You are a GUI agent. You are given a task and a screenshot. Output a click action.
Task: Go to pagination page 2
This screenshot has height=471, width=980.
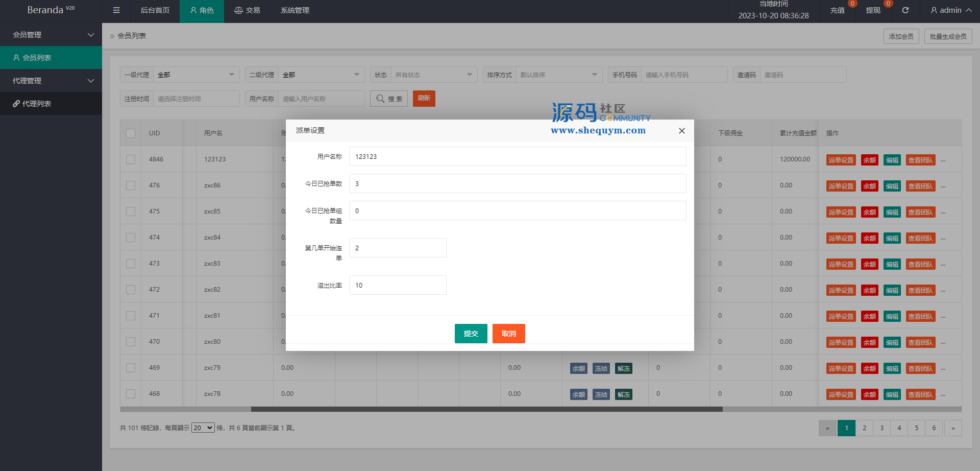tap(864, 428)
